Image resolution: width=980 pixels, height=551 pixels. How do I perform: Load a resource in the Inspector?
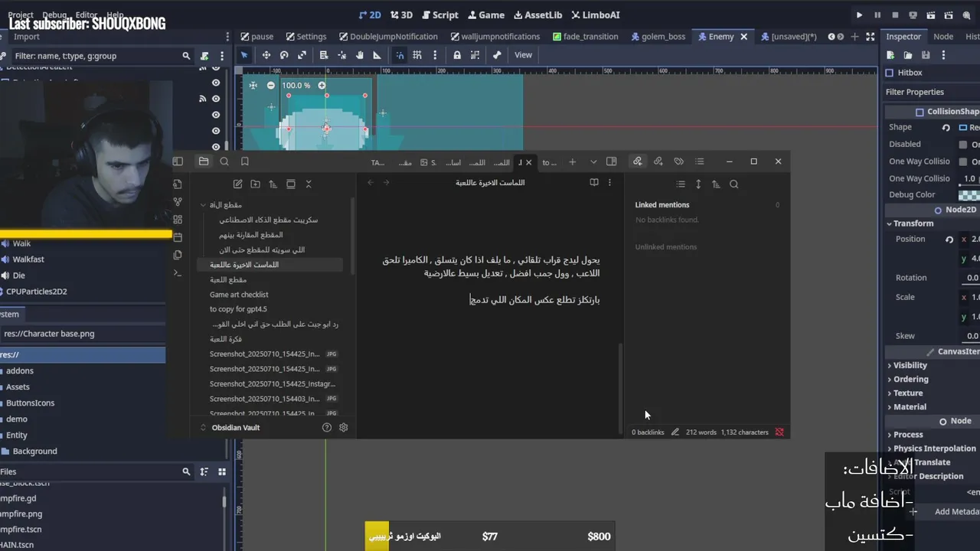pyautogui.click(x=908, y=55)
